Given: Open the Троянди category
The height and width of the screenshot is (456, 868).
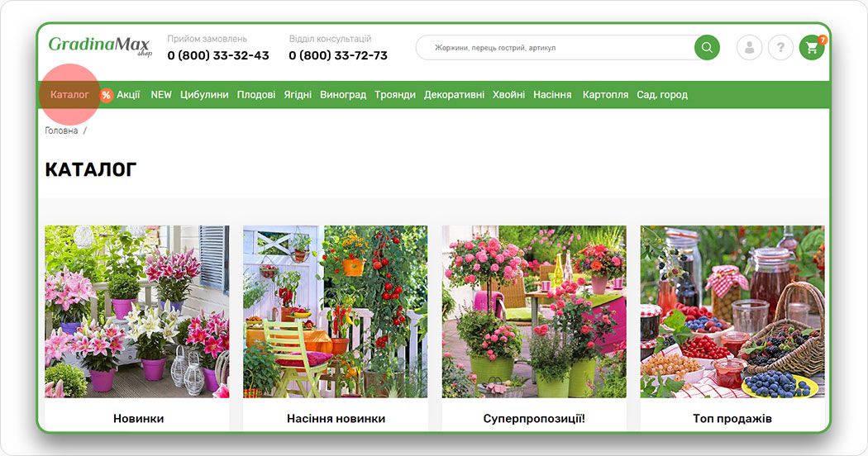Looking at the screenshot, I should (x=395, y=95).
